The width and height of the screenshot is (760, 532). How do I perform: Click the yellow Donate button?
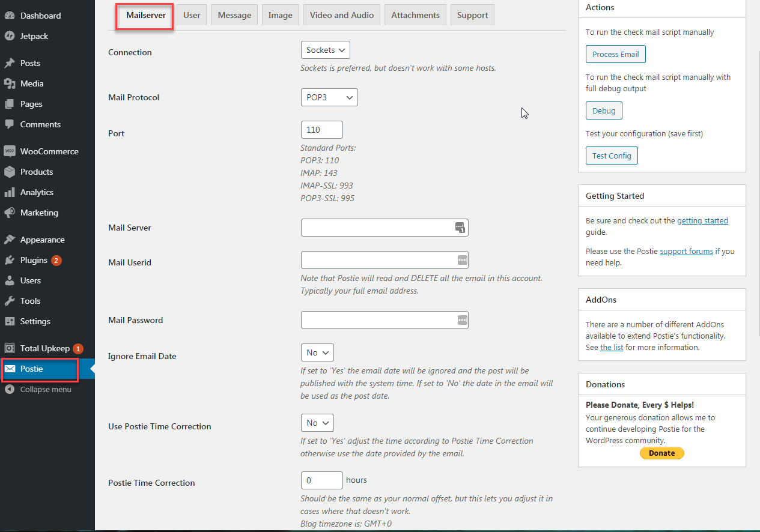click(x=661, y=453)
